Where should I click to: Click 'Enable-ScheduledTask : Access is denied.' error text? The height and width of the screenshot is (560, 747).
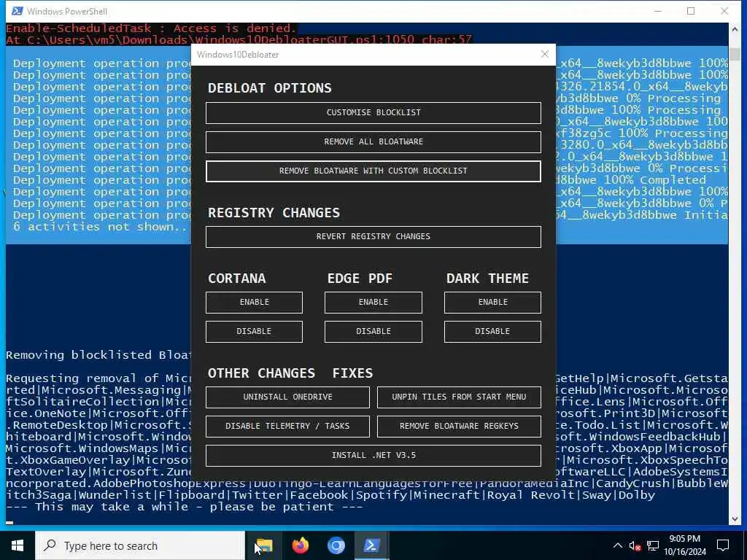click(150, 28)
